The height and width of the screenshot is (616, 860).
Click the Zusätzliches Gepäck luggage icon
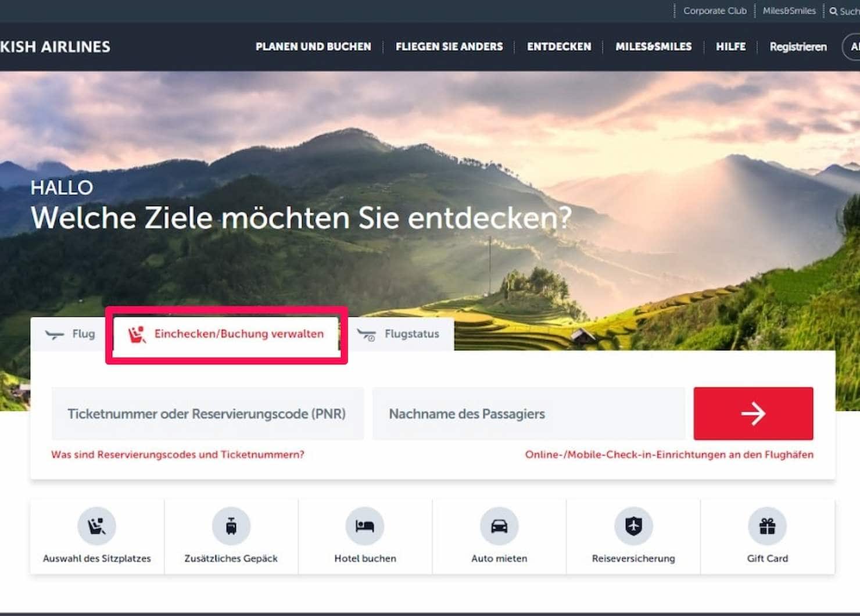(x=231, y=526)
